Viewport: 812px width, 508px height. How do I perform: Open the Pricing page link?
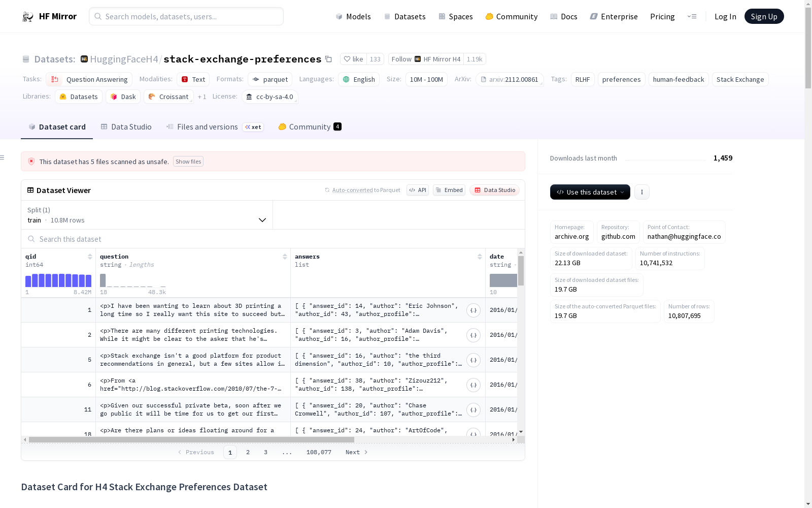662,16
